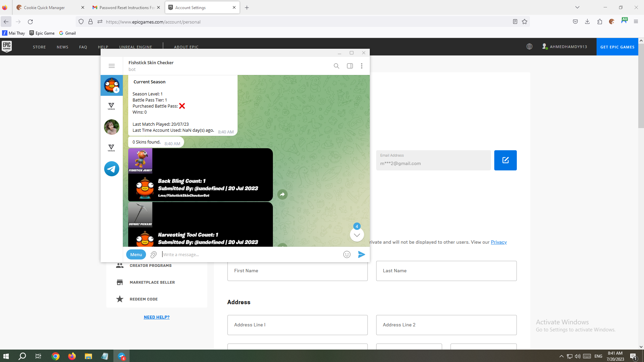Send the message with arrow icon
Viewport: 644px width, 362px height.
(361, 254)
